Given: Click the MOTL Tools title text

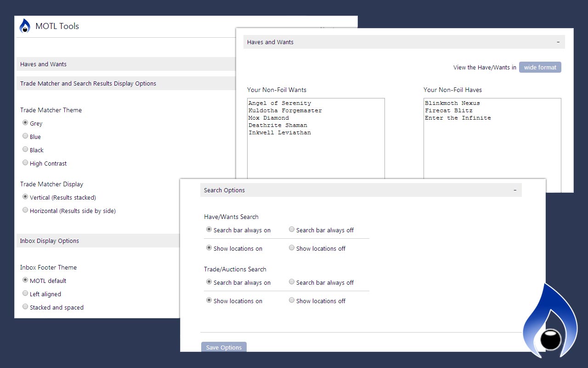Looking at the screenshot, I should [57, 26].
